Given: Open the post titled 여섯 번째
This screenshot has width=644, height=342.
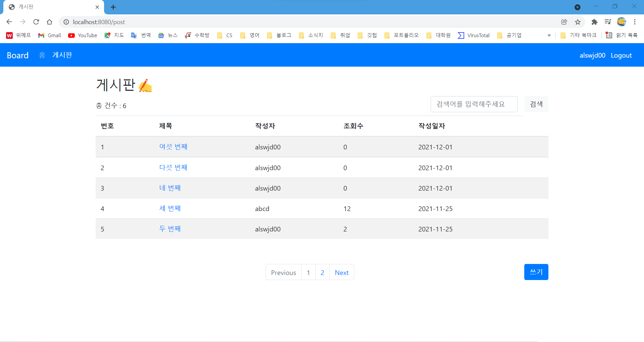Looking at the screenshot, I should pyautogui.click(x=173, y=147).
